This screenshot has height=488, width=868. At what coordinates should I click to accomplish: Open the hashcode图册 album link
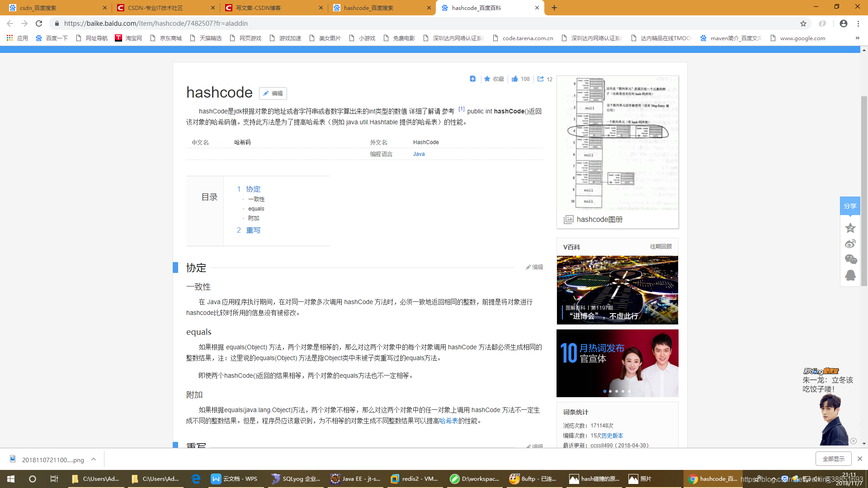point(599,220)
